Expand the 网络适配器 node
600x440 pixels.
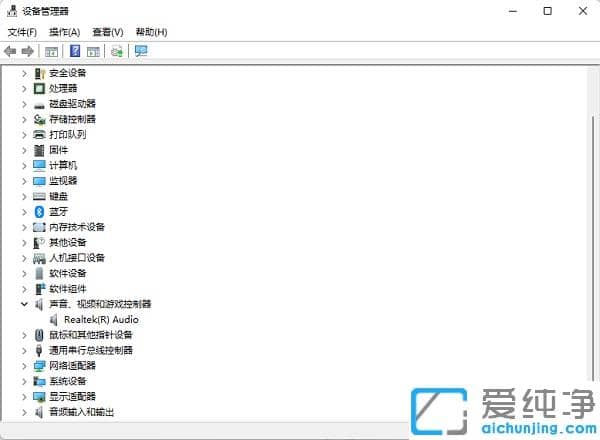pos(24,366)
